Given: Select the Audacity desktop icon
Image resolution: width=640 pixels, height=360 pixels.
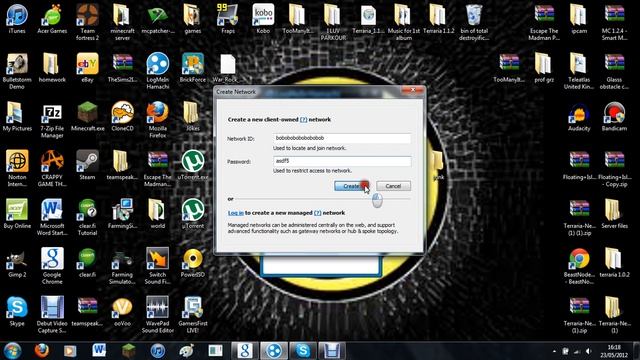Looking at the screenshot, I should [x=579, y=117].
